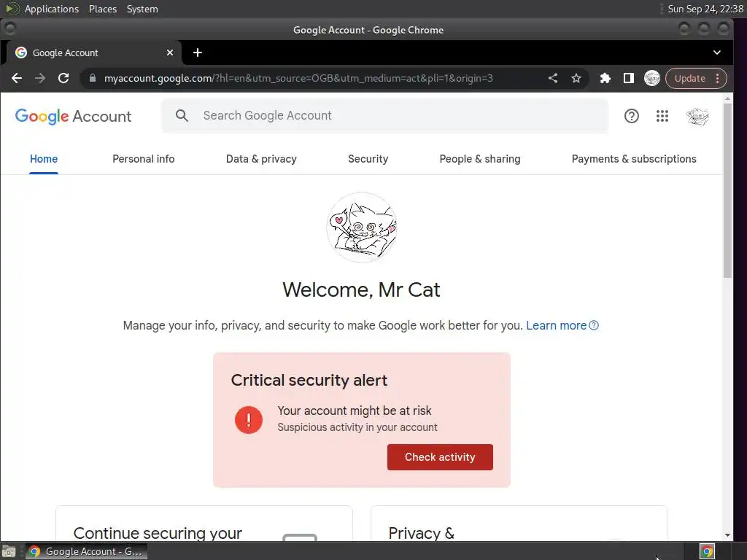Switch to Payments & subscriptions tab
Viewport: 747px width, 560px height.
coord(634,158)
